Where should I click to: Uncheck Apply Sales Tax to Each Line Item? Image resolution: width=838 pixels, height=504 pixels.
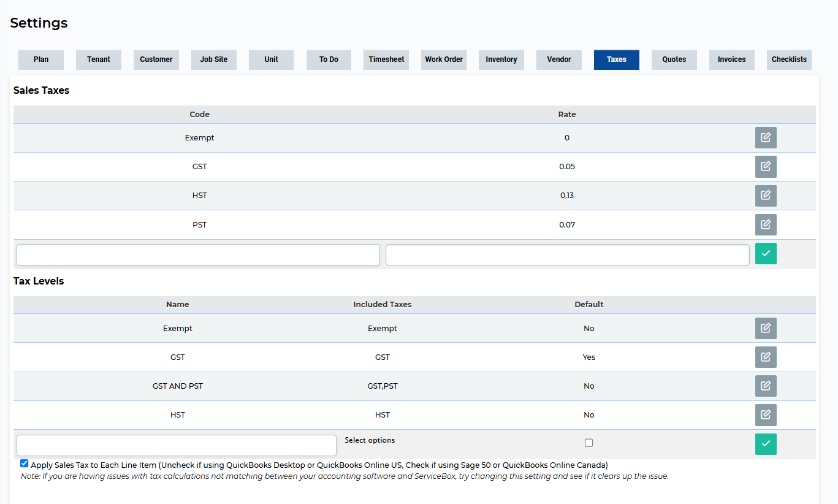(25, 464)
